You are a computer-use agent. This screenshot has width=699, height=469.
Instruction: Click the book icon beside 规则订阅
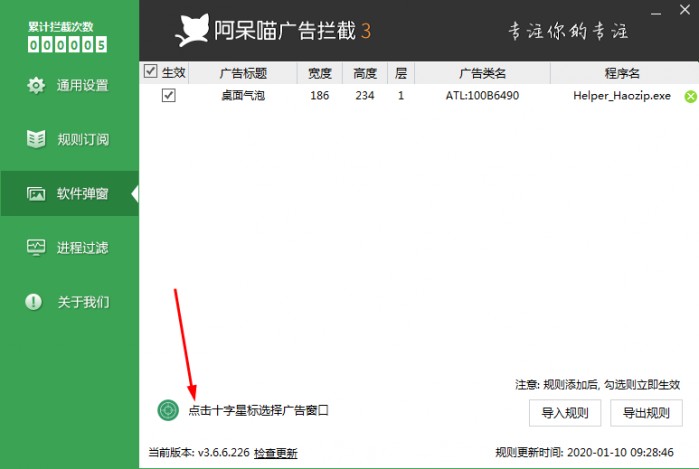(x=36, y=139)
